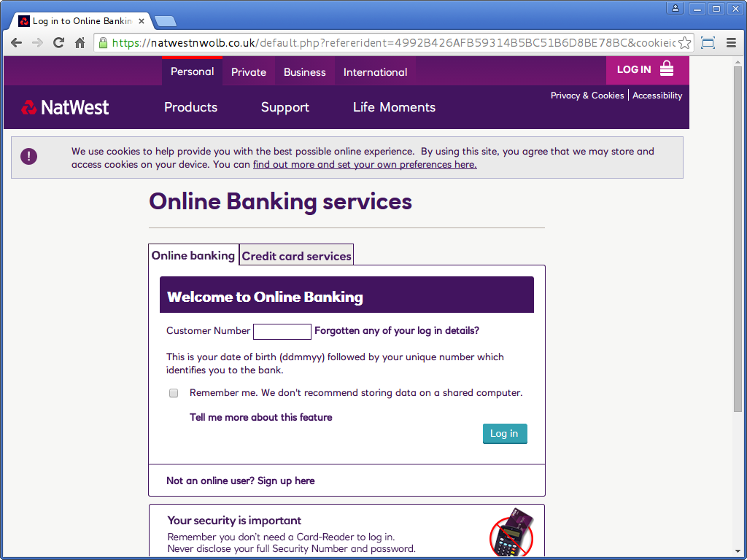
Task: Open a new browser tab
Action: [x=166, y=21]
